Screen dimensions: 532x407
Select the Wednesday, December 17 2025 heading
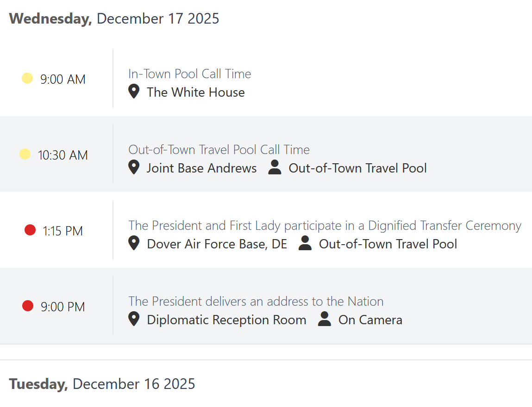pos(114,19)
